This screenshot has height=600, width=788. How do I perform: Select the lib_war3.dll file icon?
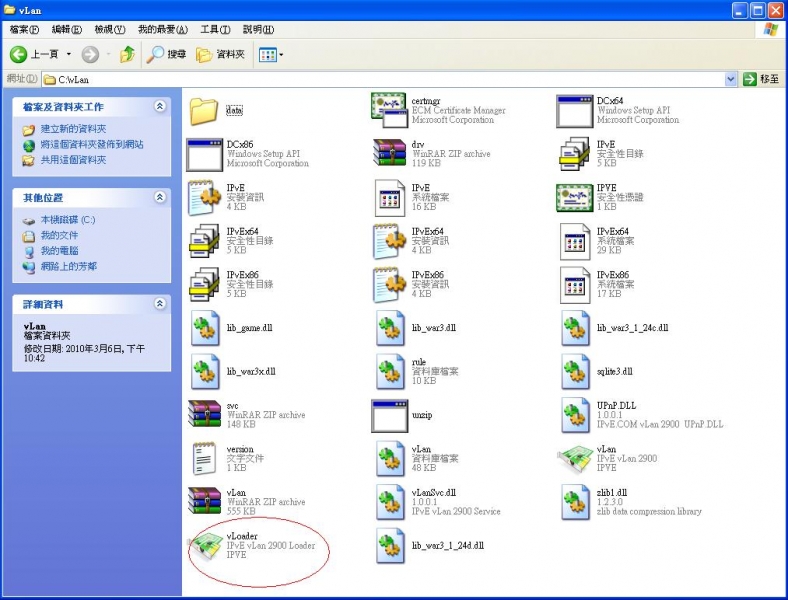(390, 328)
